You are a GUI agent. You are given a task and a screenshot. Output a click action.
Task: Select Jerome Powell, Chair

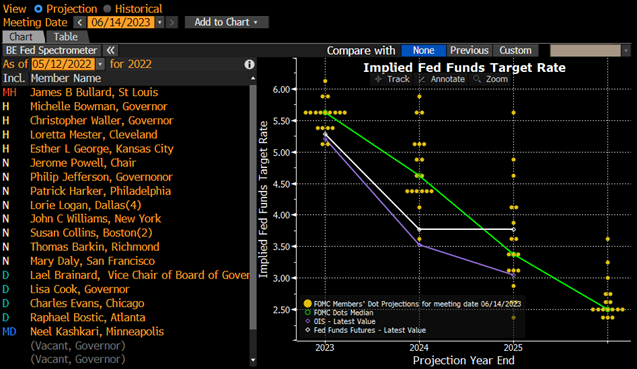coord(83,163)
